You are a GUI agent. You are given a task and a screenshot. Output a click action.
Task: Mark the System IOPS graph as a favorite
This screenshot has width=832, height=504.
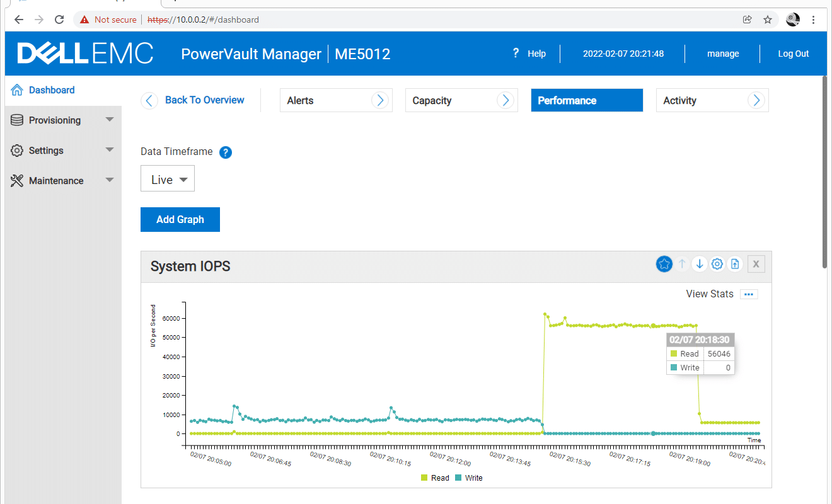(664, 265)
